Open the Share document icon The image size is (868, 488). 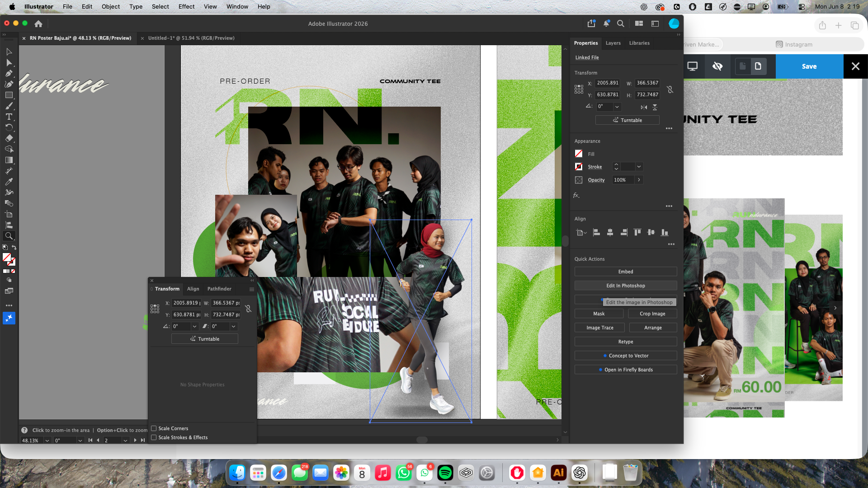tap(591, 23)
